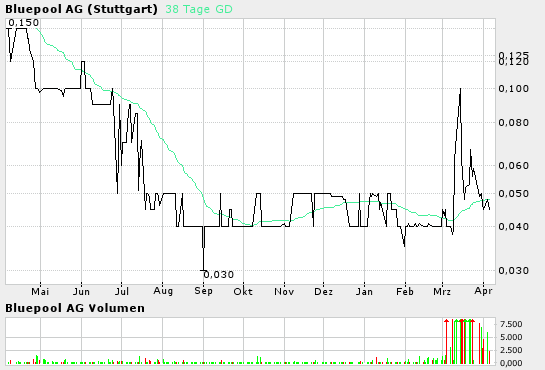Click the '38 Tage GD' legend label
Screen dimensions: 545x370
tap(199, 9)
